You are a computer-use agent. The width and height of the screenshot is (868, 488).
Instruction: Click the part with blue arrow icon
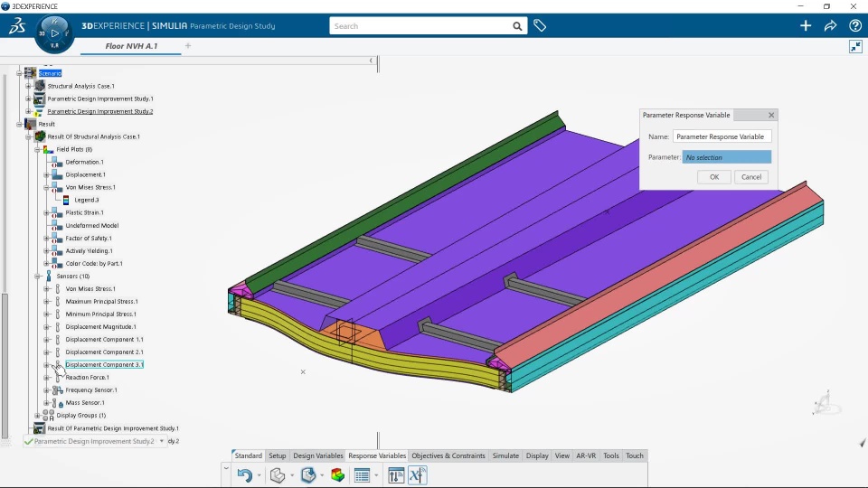(308, 475)
